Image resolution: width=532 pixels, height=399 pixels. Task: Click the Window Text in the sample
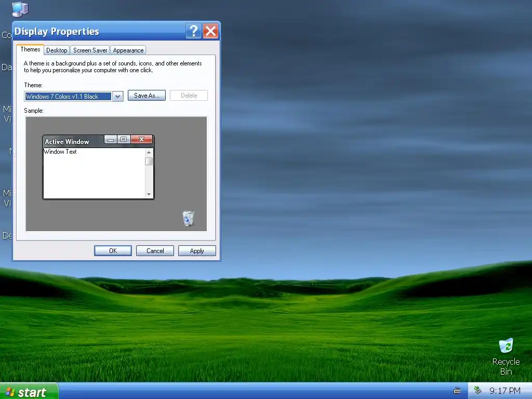pos(60,152)
